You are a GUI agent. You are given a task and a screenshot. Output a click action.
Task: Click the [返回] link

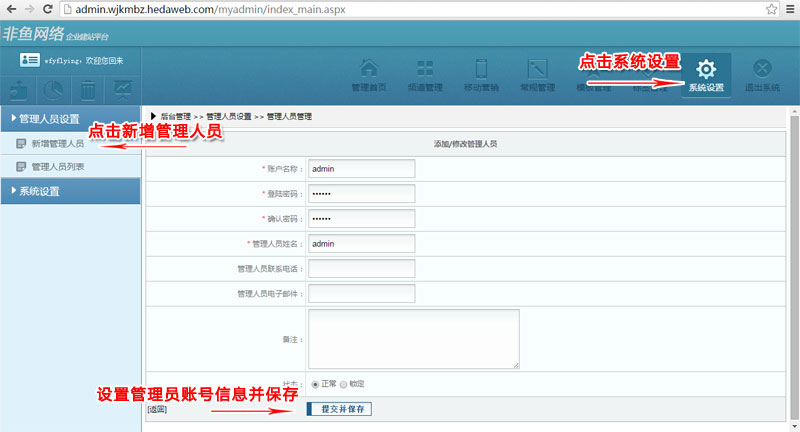(156, 409)
